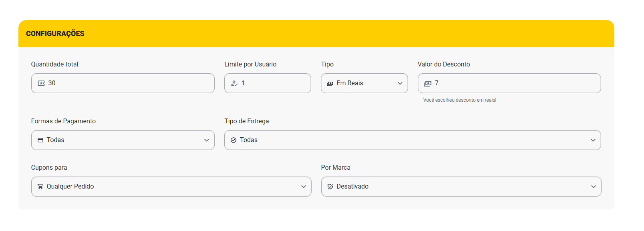
Task: Click the disabled tag icon in Por Marca
Action: coord(330,187)
